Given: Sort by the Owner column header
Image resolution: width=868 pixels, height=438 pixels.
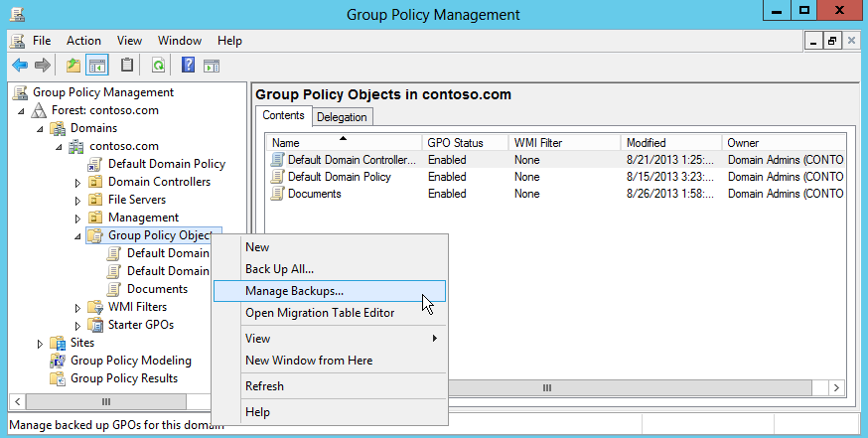Looking at the screenshot, I should click(784, 142).
